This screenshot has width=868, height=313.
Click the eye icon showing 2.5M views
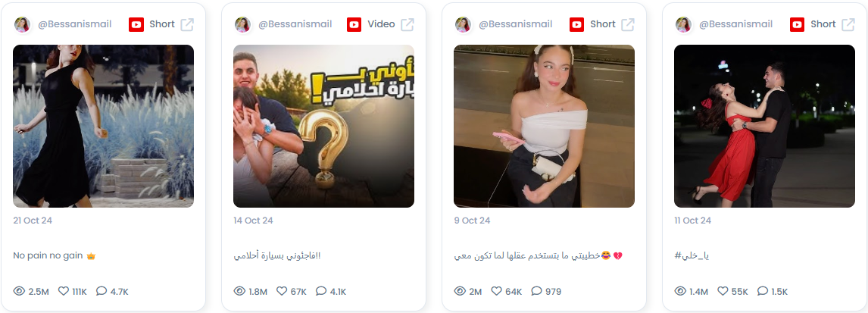click(x=20, y=291)
